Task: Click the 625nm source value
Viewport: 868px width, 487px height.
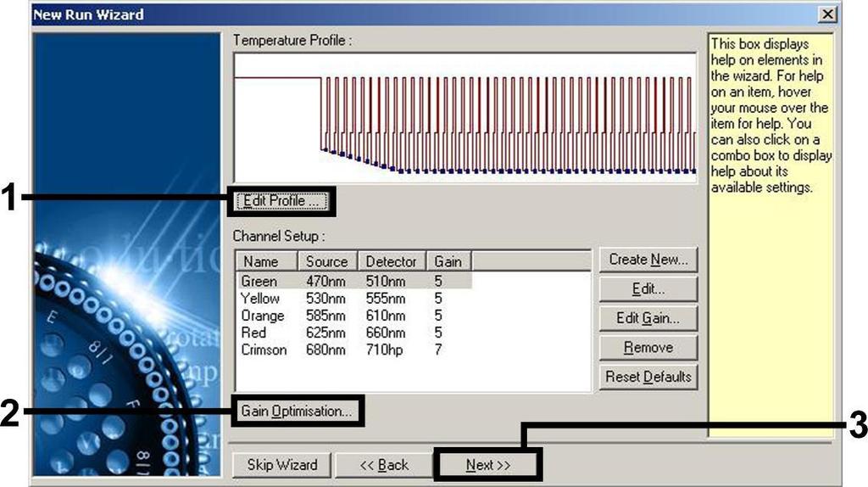Action: [325, 333]
